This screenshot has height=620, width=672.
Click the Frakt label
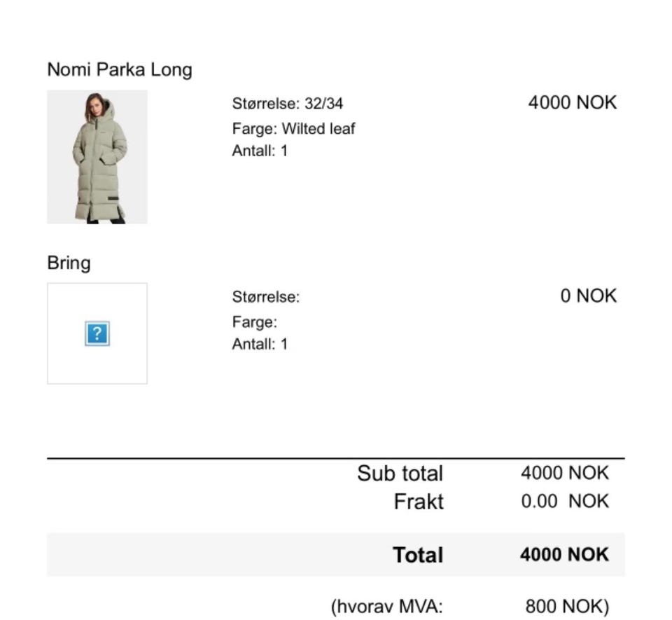pyautogui.click(x=419, y=502)
